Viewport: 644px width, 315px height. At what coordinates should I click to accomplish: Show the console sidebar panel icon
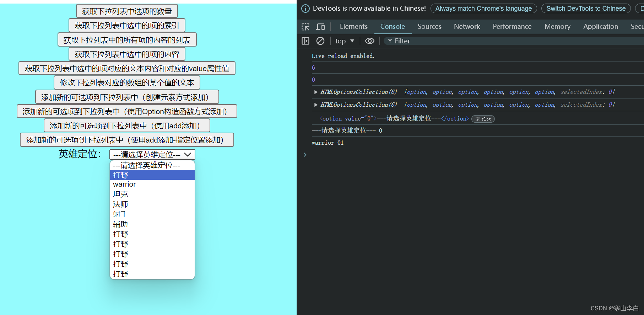(x=305, y=41)
